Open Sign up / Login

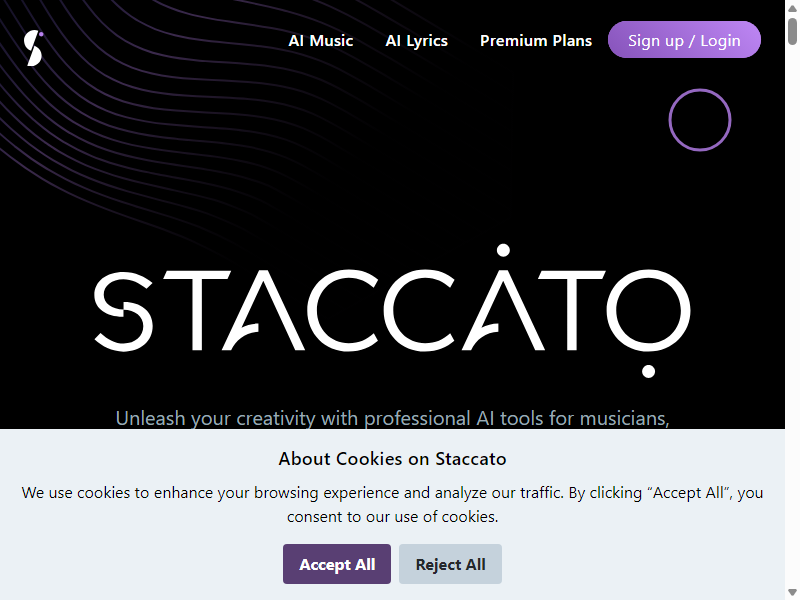pyautogui.click(x=684, y=40)
